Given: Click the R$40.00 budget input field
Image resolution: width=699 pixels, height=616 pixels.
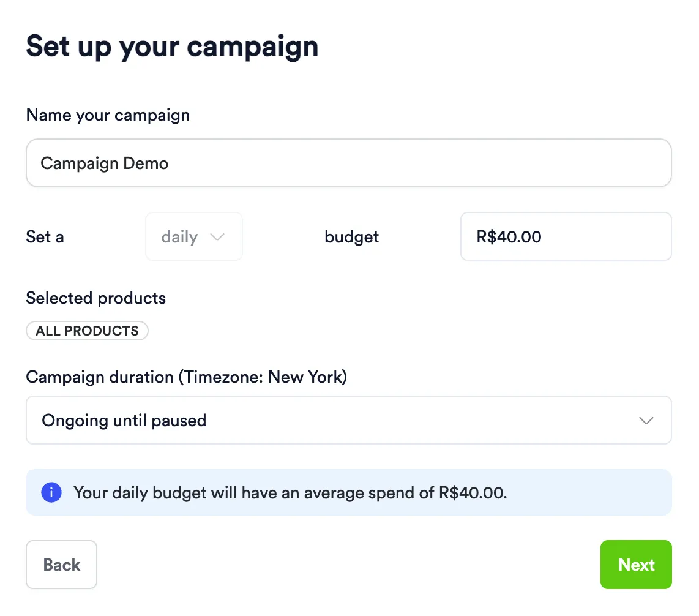Looking at the screenshot, I should tap(565, 237).
